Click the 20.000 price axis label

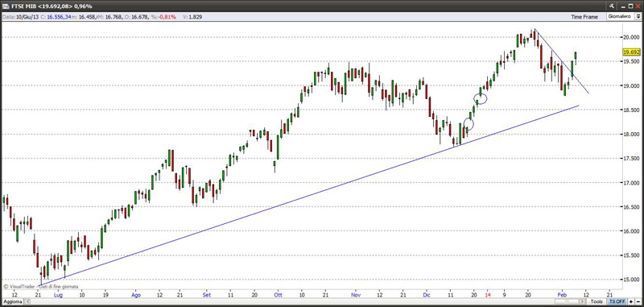point(632,37)
